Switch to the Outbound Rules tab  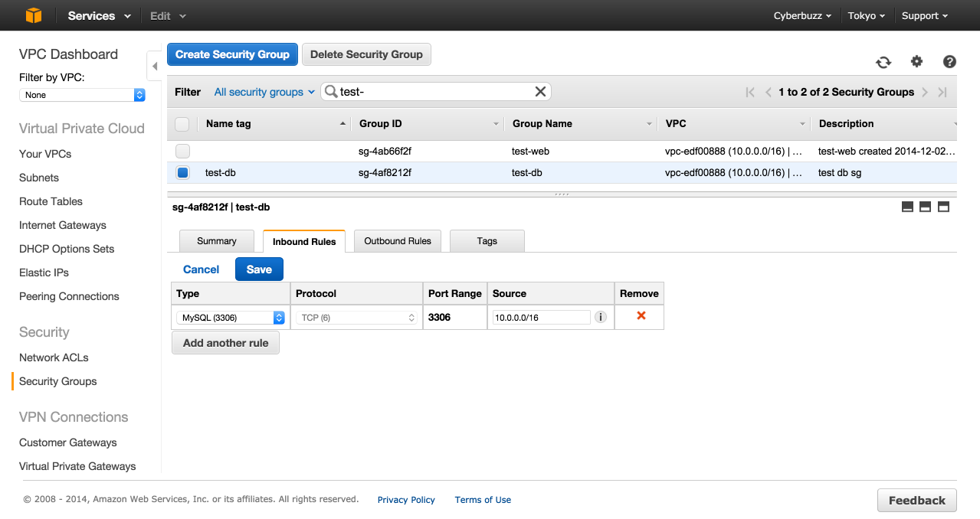point(397,240)
